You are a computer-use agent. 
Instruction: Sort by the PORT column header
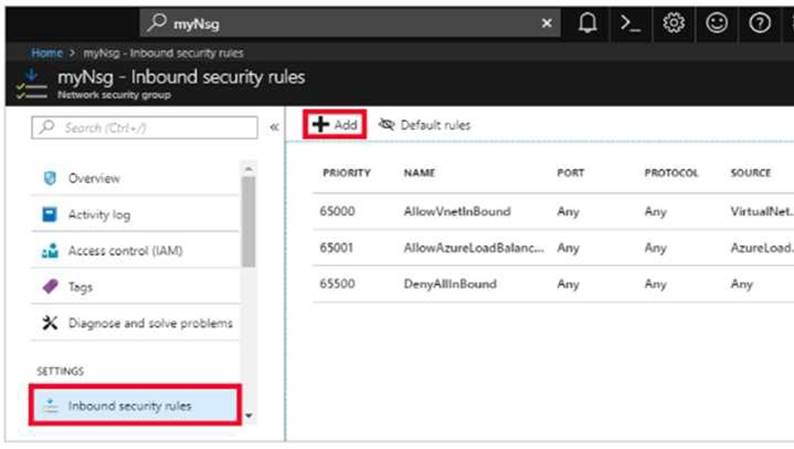tap(571, 173)
